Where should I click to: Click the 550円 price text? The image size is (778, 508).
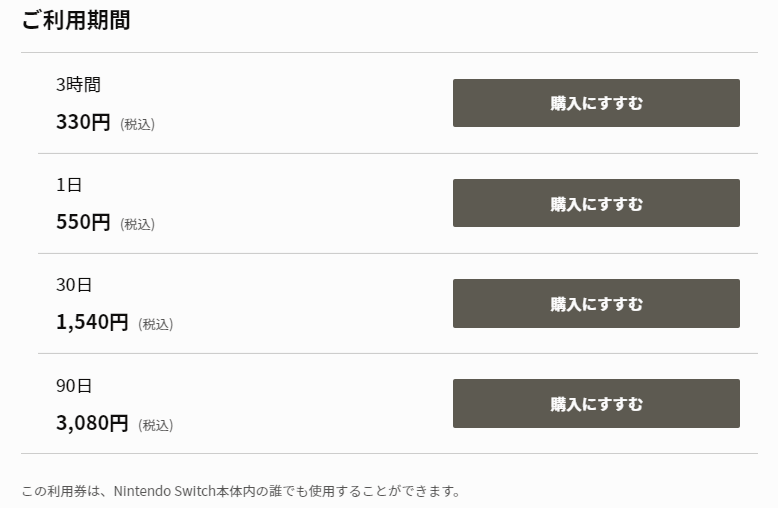(x=83, y=223)
